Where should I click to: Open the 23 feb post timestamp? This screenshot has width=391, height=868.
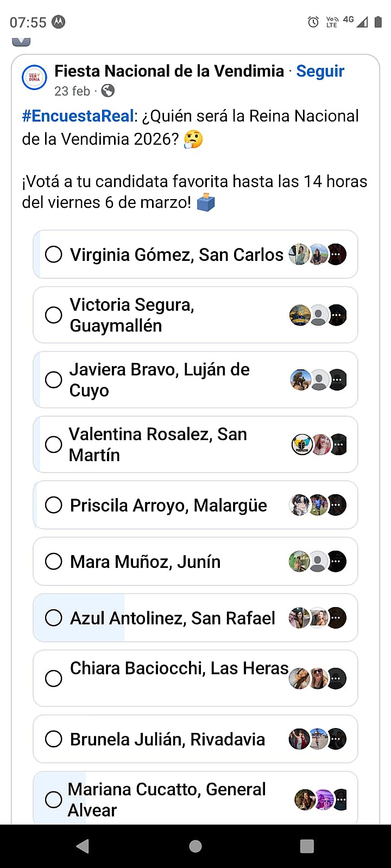click(x=72, y=91)
